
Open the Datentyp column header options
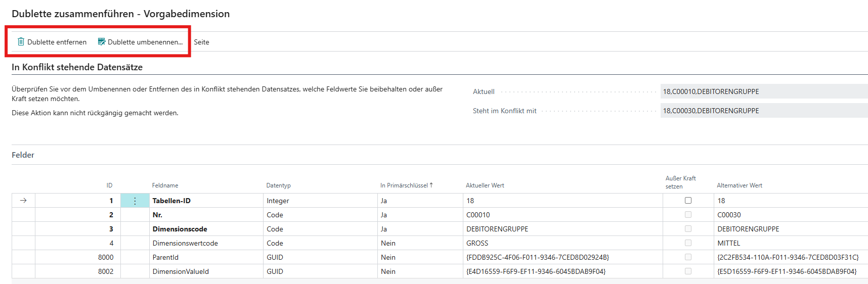tap(278, 185)
